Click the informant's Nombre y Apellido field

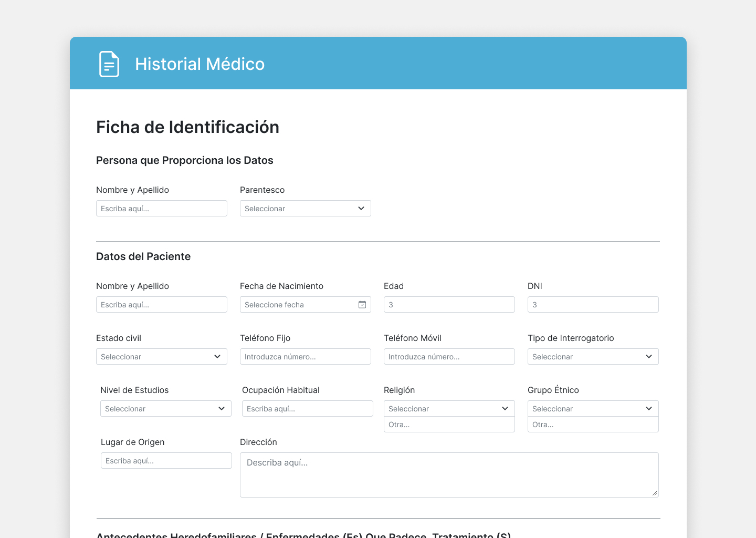[x=161, y=209]
